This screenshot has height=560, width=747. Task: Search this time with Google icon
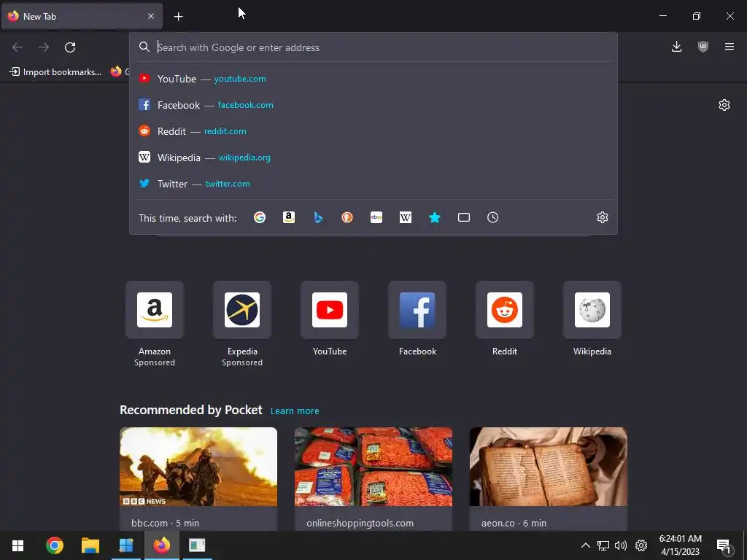260,217
